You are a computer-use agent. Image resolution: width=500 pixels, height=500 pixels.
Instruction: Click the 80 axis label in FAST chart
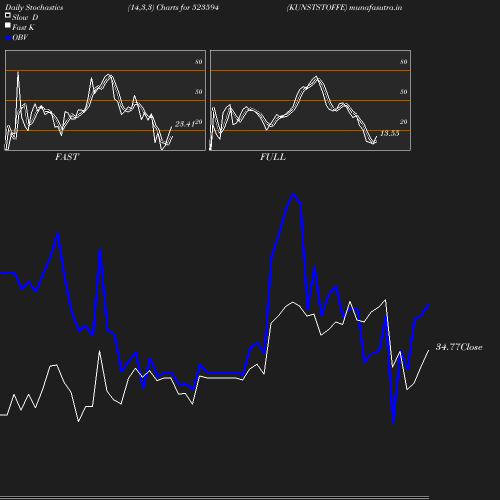click(199, 62)
